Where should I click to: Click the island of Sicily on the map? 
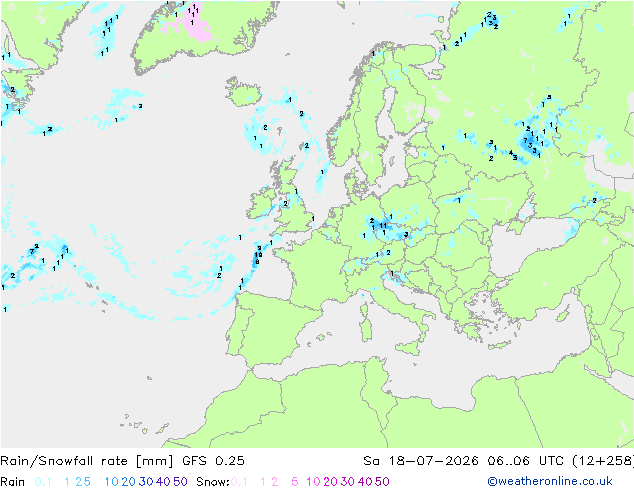(x=407, y=348)
